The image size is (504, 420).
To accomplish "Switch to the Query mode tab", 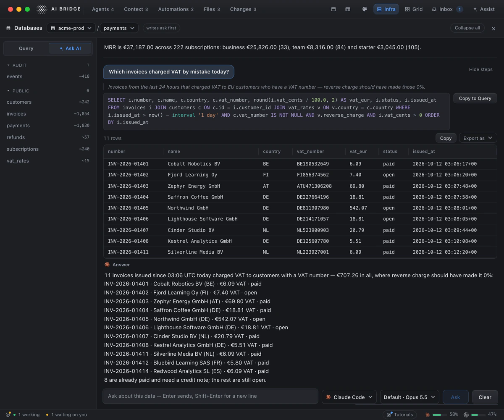I will (26, 48).
